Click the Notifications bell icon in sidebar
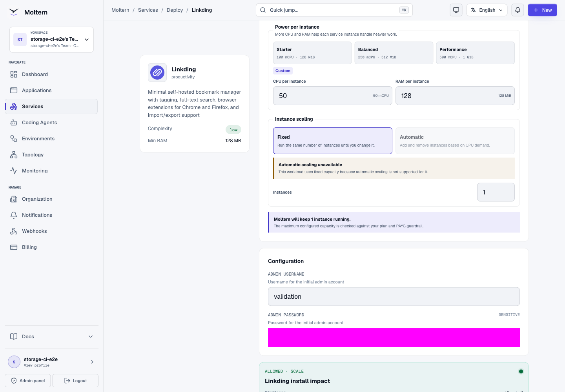 14,215
